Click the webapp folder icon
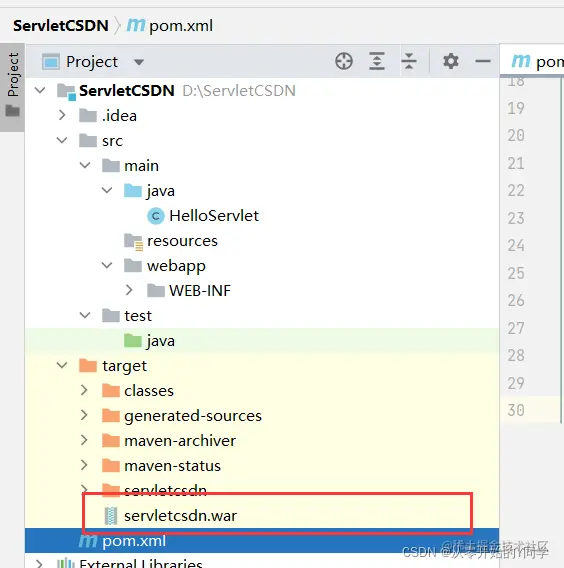The image size is (564, 568). (133, 266)
